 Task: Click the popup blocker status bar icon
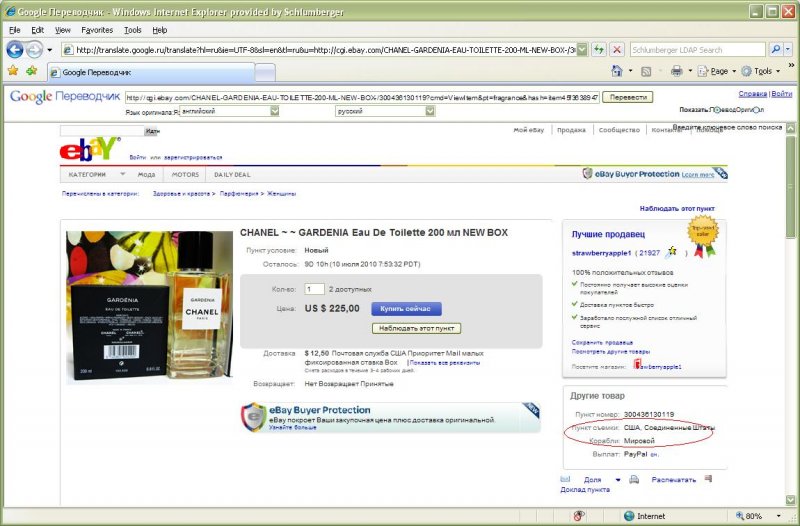pyautogui.click(x=579, y=516)
